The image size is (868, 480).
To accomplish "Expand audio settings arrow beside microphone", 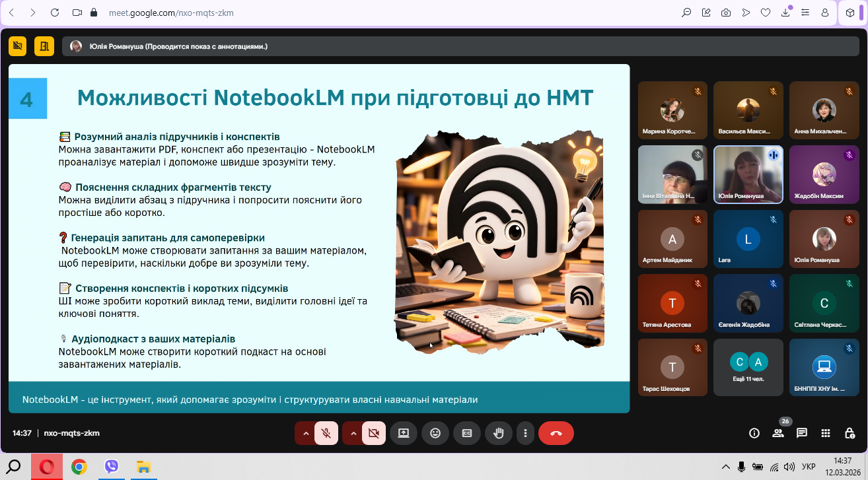I will [x=305, y=433].
